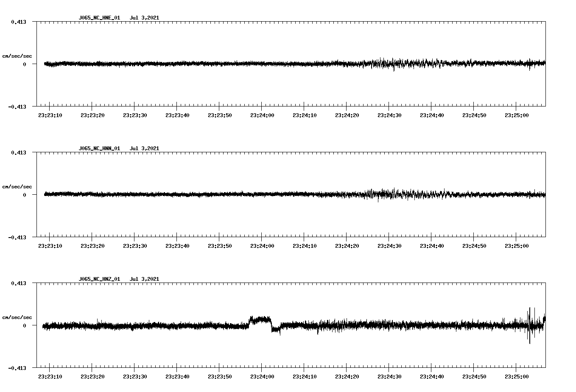Click the 0.413 amplitude label on middle plot
576x392 pixels.
click(x=18, y=152)
